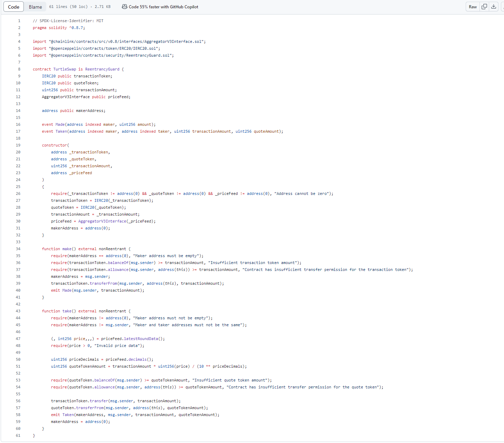Viewport: 504px width, 443px height.
Task: Click the GitHub Copilot icon
Action: point(125,7)
